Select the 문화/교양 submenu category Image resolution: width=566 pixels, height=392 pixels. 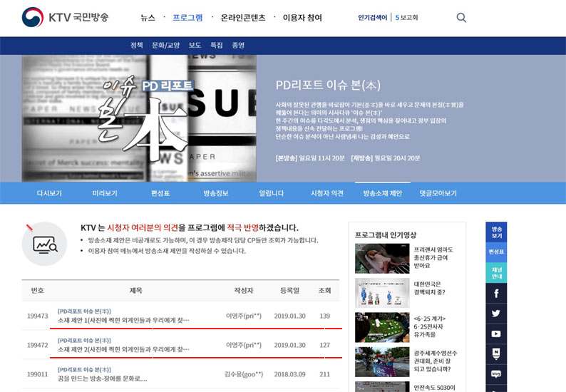tap(165, 45)
